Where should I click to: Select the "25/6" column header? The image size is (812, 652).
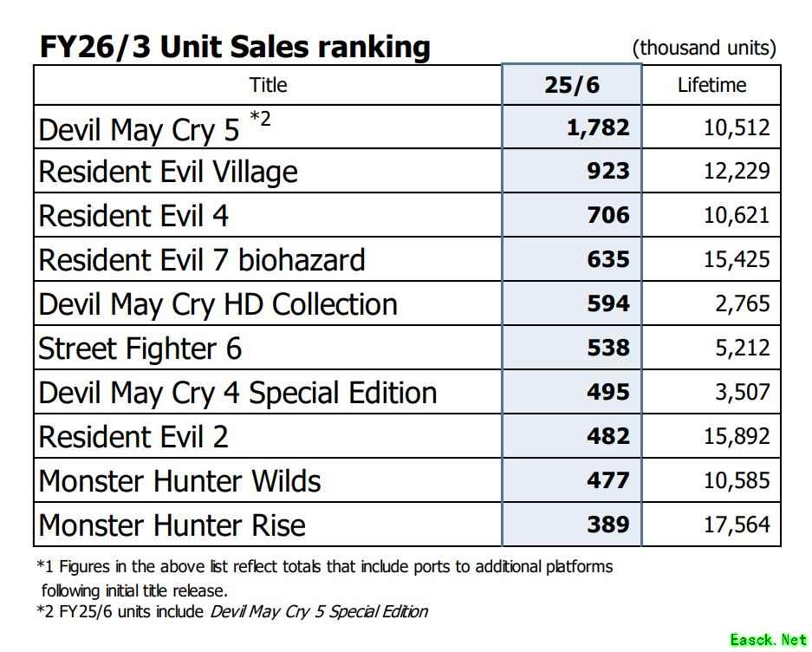572,85
